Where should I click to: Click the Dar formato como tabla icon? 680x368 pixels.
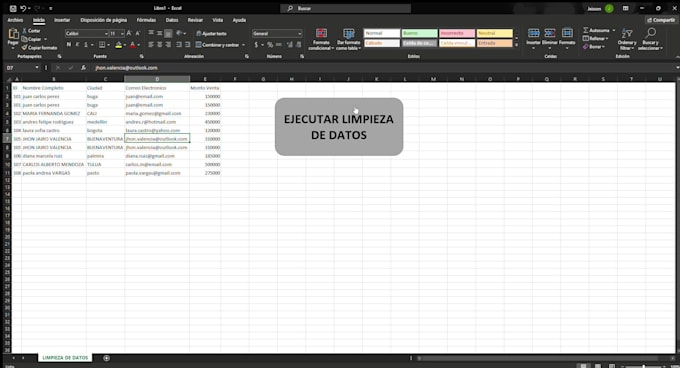click(x=349, y=34)
